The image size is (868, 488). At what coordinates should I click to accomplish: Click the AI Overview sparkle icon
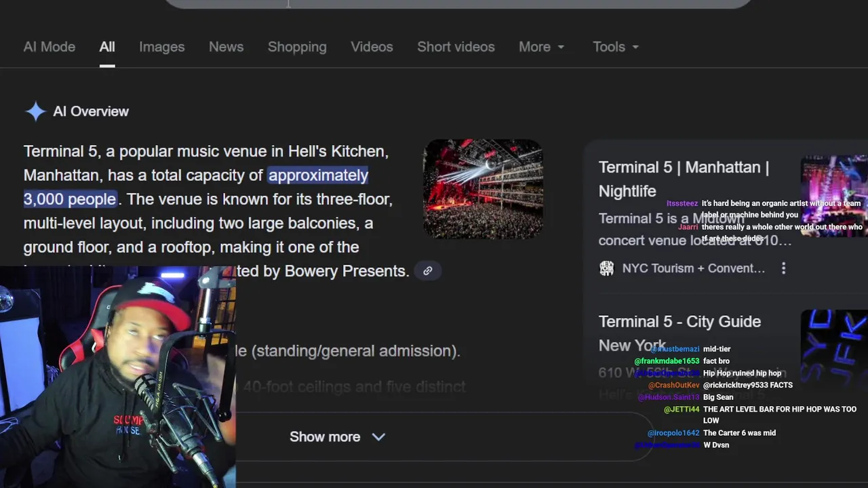click(35, 111)
